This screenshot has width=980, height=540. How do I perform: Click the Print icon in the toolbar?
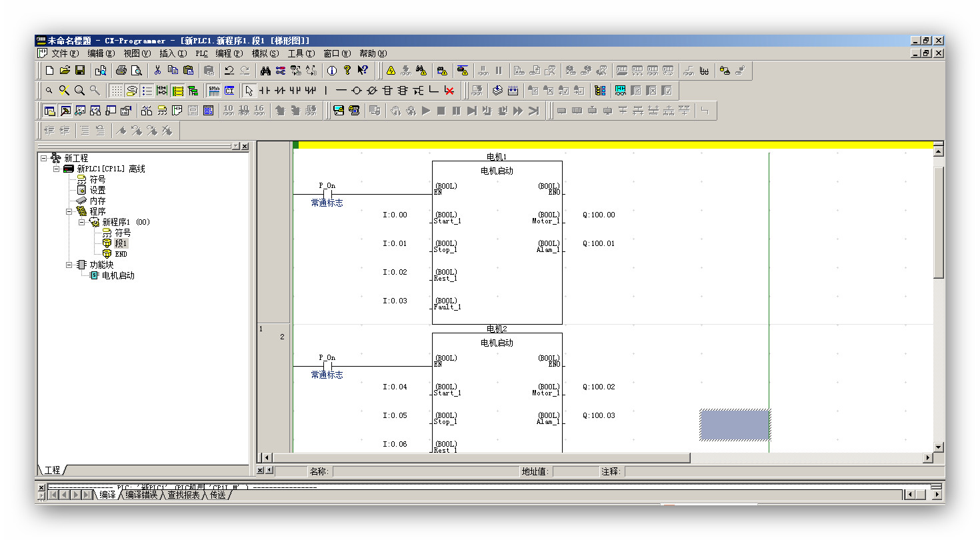tap(121, 70)
